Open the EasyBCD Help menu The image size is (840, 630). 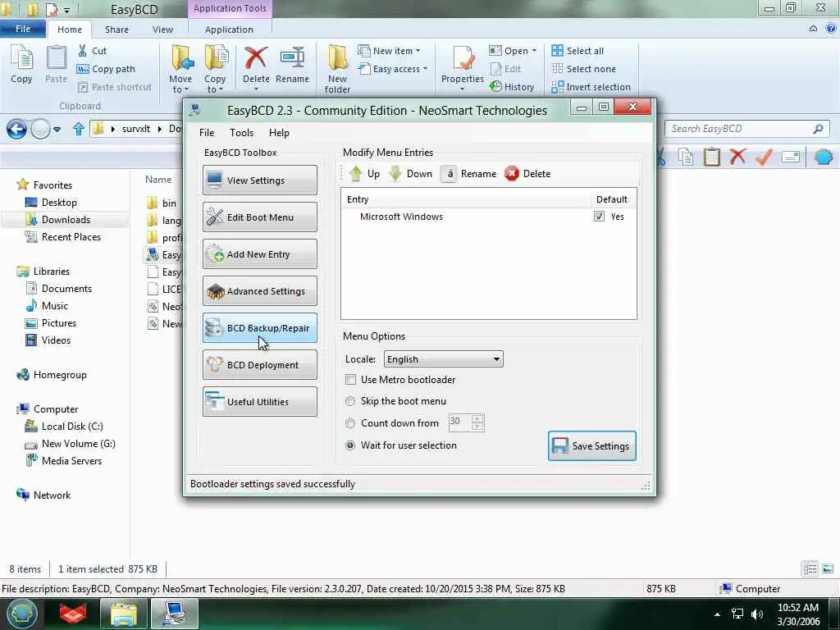pos(279,133)
